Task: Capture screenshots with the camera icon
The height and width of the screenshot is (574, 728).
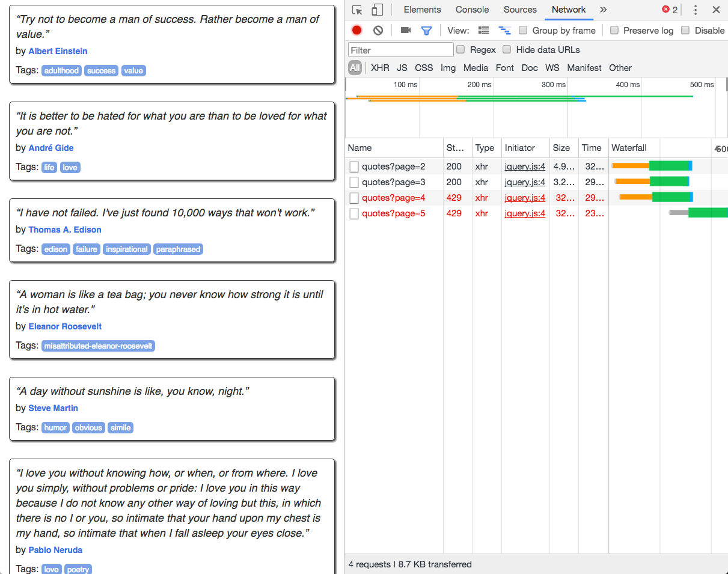Action: point(406,30)
